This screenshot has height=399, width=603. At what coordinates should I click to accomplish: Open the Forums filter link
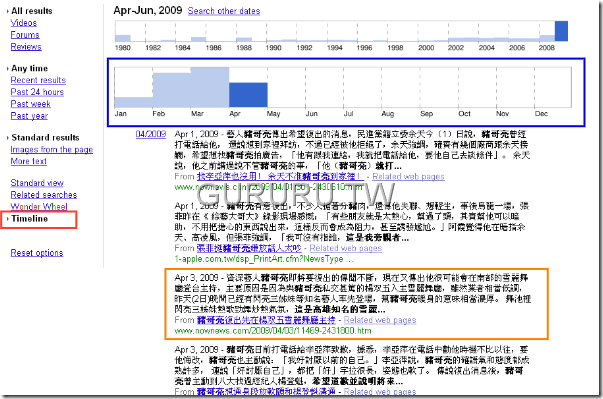point(25,35)
